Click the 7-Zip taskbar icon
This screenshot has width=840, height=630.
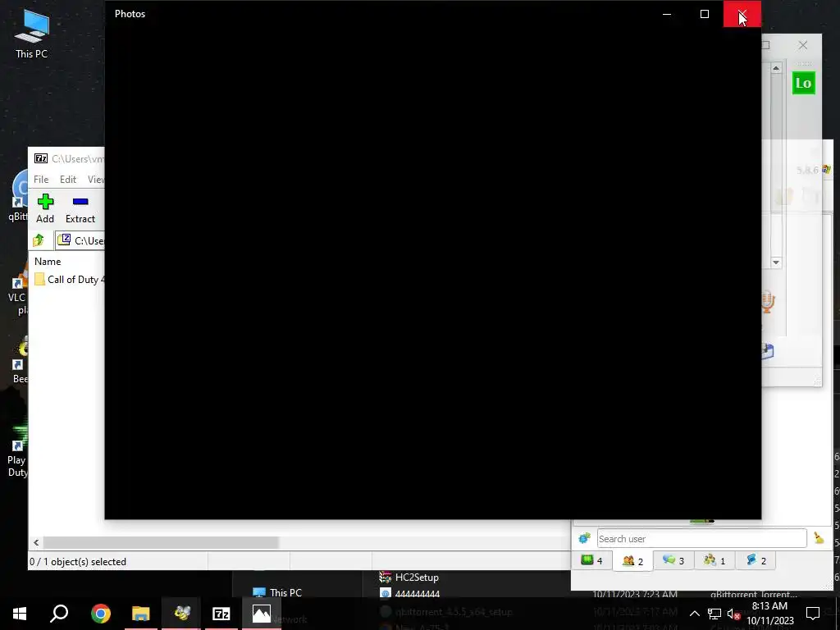[x=221, y=614]
